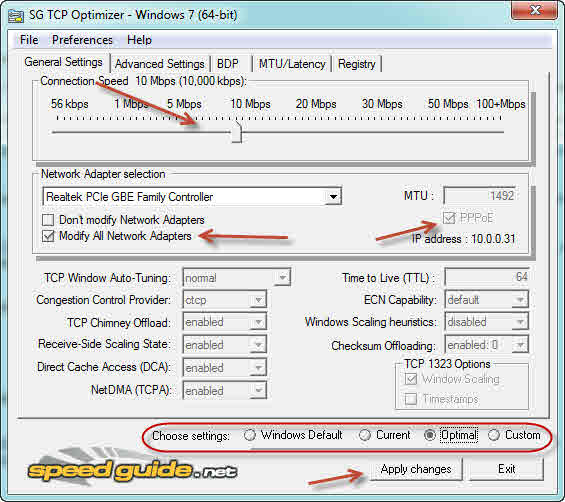The height and width of the screenshot is (502, 565).
Task: Click the 30 Mbps speed label
Action: [382, 104]
